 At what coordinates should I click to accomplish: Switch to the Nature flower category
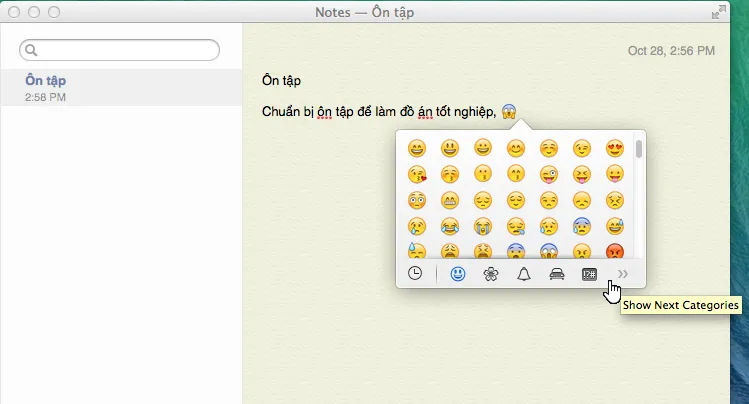490,274
